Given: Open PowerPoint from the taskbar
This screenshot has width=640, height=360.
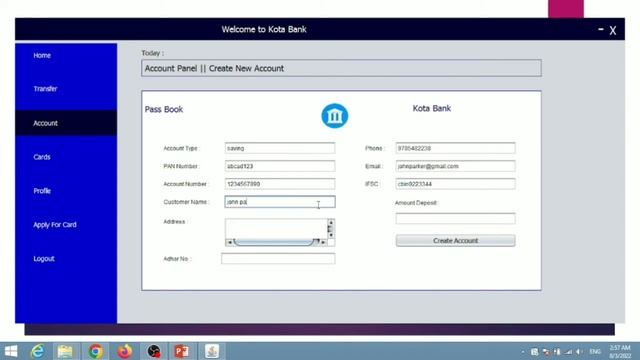Looking at the screenshot, I should click(x=182, y=351).
